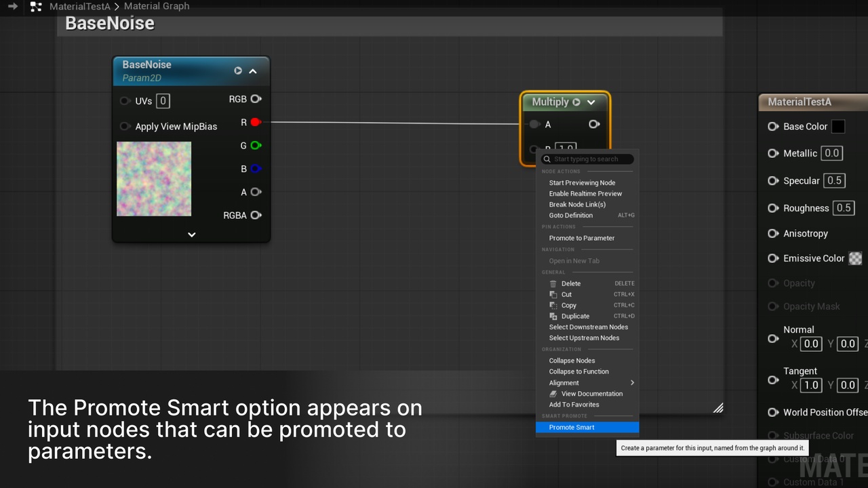Collapse the BaseNoise node with the up chevron
The width and height of the screenshot is (868, 488).
click(253, 71)
